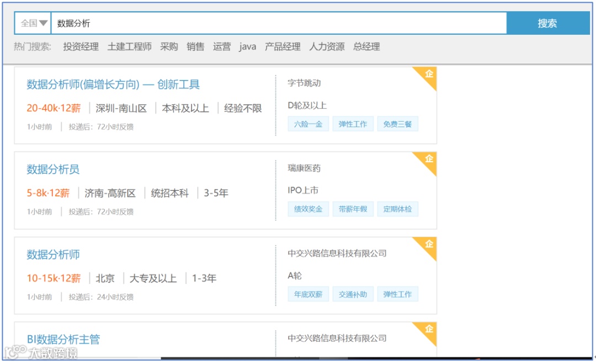Click the 搜索 button
This screenshot has height=364, width=596.
tap(548, 23)
